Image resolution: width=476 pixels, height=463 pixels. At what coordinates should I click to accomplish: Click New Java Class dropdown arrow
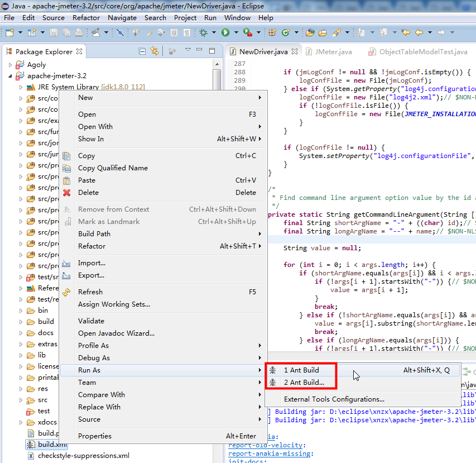[296, 32]
